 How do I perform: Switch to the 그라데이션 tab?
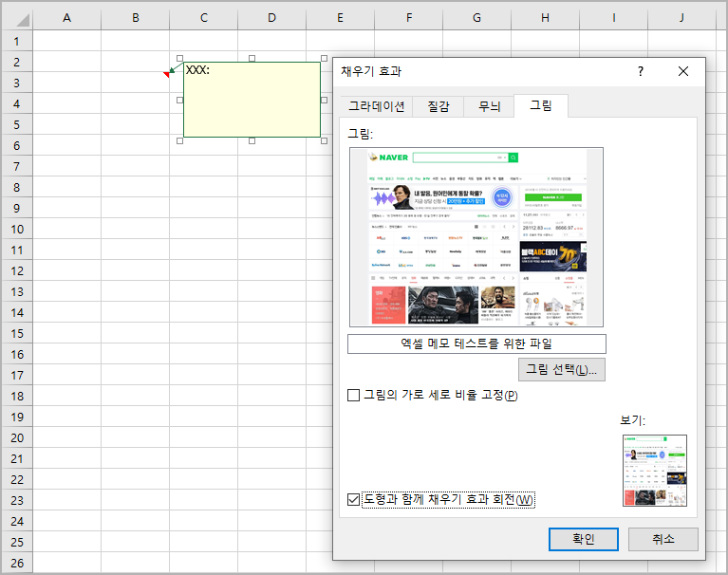coord(377,106)
